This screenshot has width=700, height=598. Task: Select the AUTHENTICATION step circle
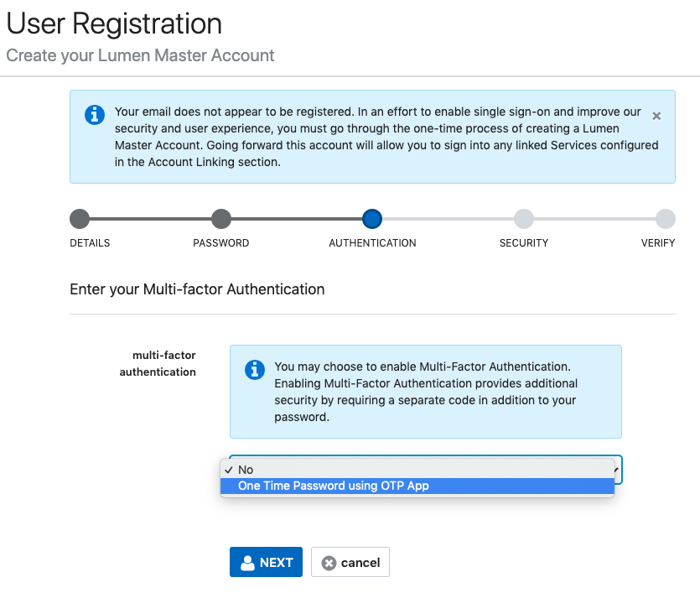[x=372, y=219]
